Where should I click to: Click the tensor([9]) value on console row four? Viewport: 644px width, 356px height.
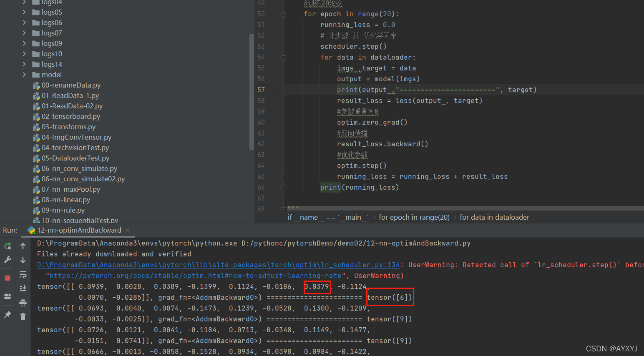[389, 319]
